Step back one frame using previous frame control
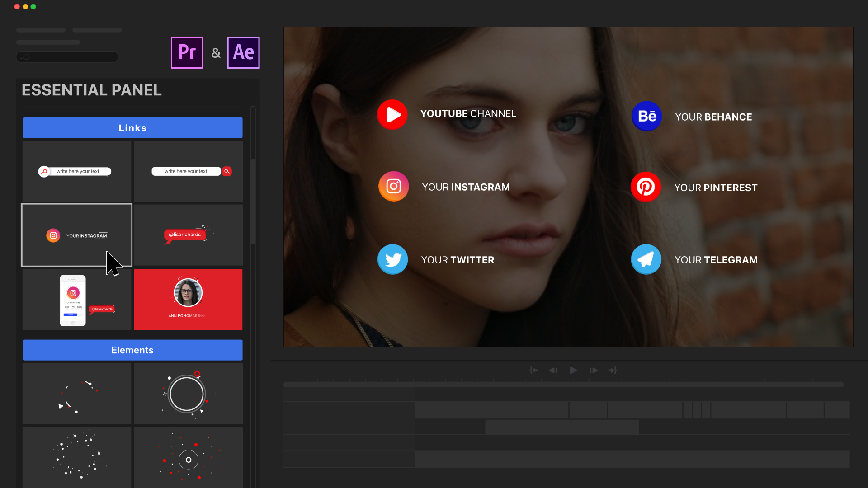The width and height of the screenshot is (868, 488). (x=553, y=370)
